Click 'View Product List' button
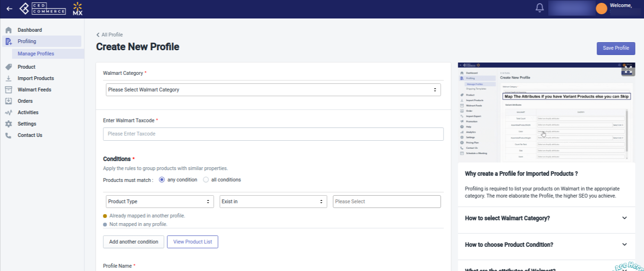 192,242
